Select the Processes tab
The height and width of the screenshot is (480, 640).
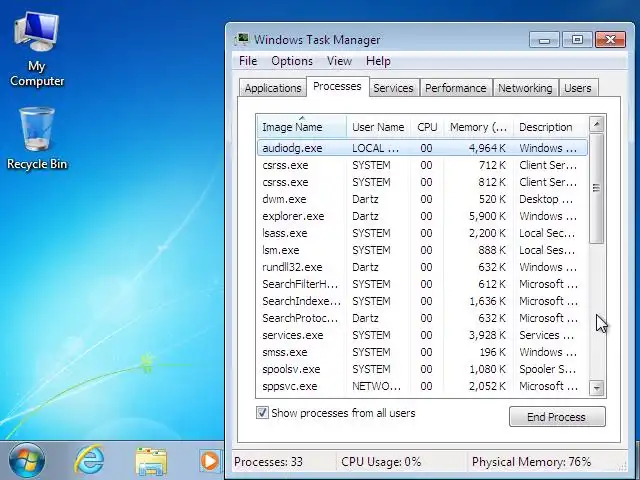338,87
